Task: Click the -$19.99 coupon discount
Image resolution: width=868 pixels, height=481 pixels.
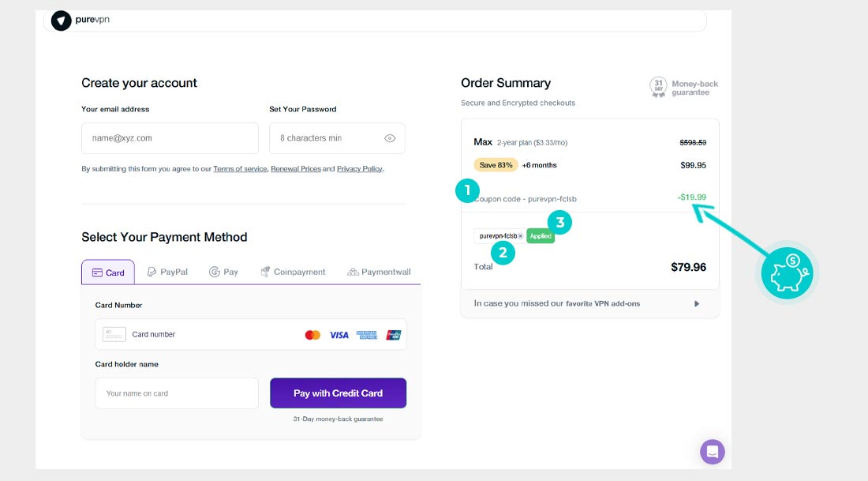Action: [691, 197]
